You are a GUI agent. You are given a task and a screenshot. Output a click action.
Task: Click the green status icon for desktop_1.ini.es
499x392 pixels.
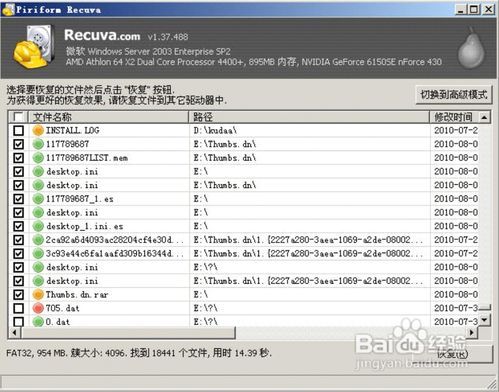click(x=38, y=226)
